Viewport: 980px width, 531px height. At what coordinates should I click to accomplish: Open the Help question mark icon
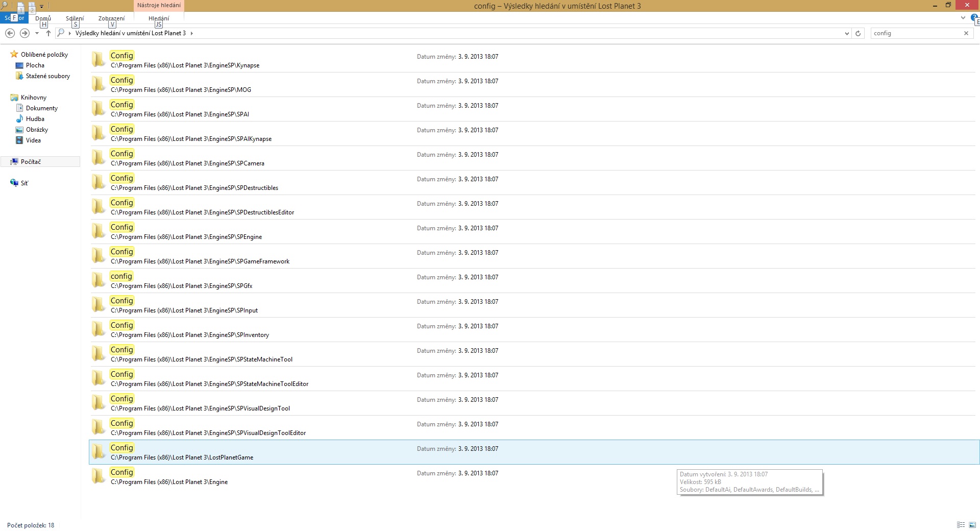click(974, 18)
